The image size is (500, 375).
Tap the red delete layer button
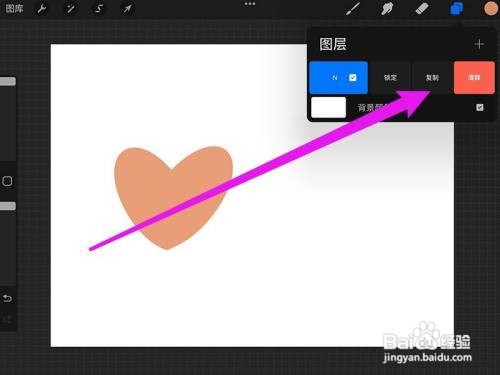pyautogui.click(x=474, y=78)
